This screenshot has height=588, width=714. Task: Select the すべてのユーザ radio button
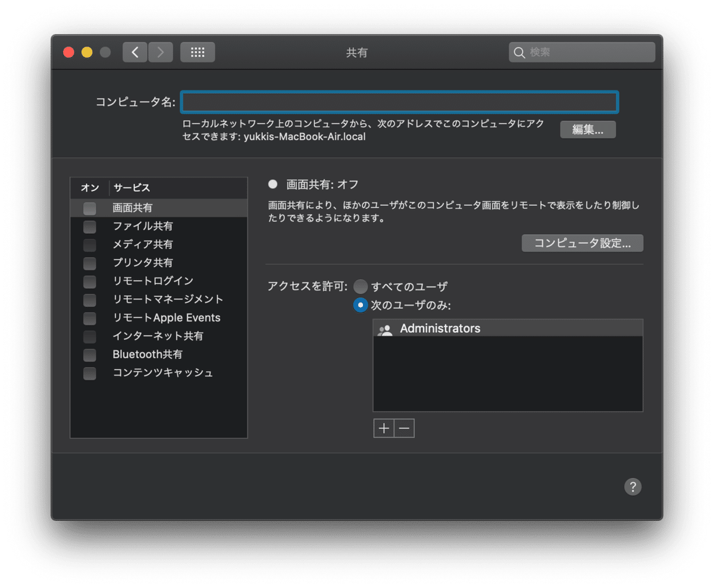(x=361, y=287)
